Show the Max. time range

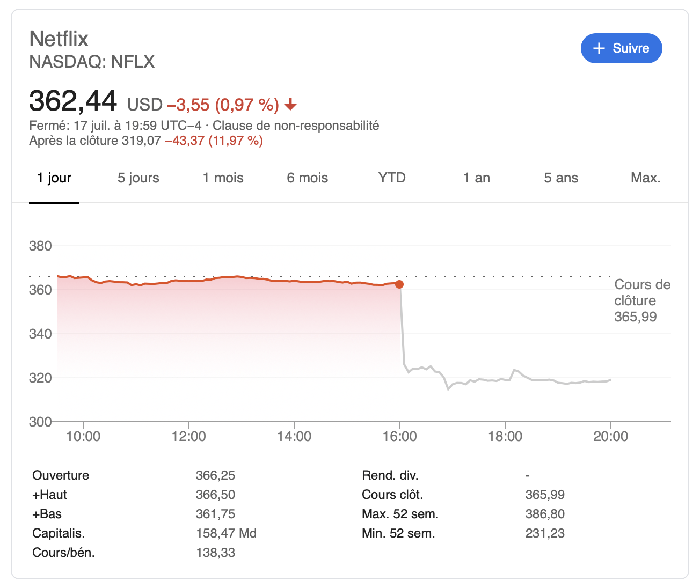(646, 178)
